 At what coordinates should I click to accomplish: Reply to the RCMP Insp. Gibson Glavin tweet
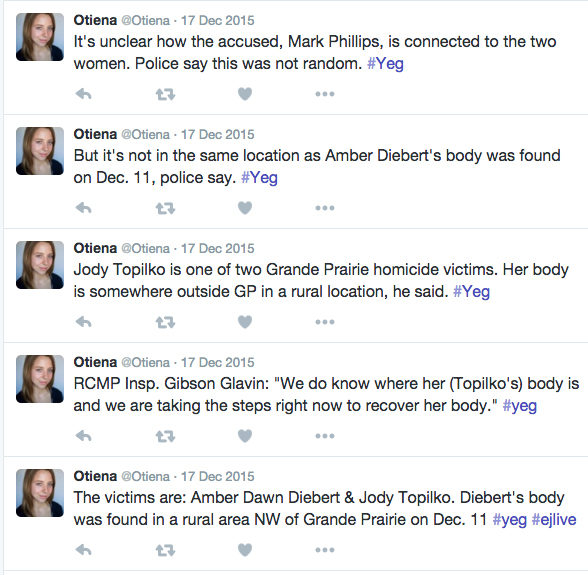click(83, 436)
